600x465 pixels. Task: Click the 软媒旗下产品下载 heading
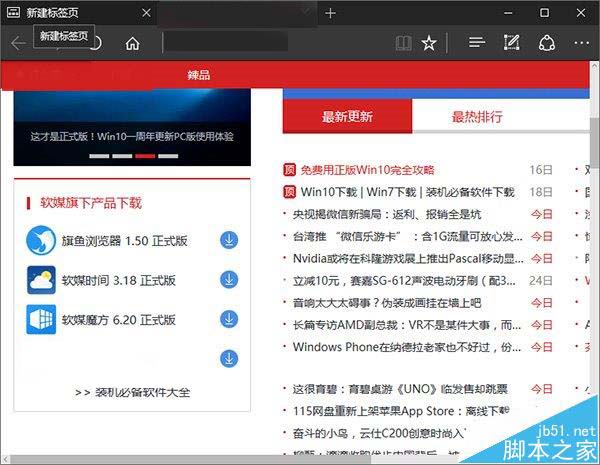pos(91,202)
